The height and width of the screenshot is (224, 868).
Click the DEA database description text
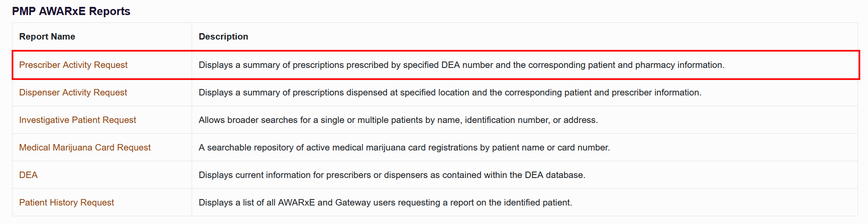click(392, 175)
